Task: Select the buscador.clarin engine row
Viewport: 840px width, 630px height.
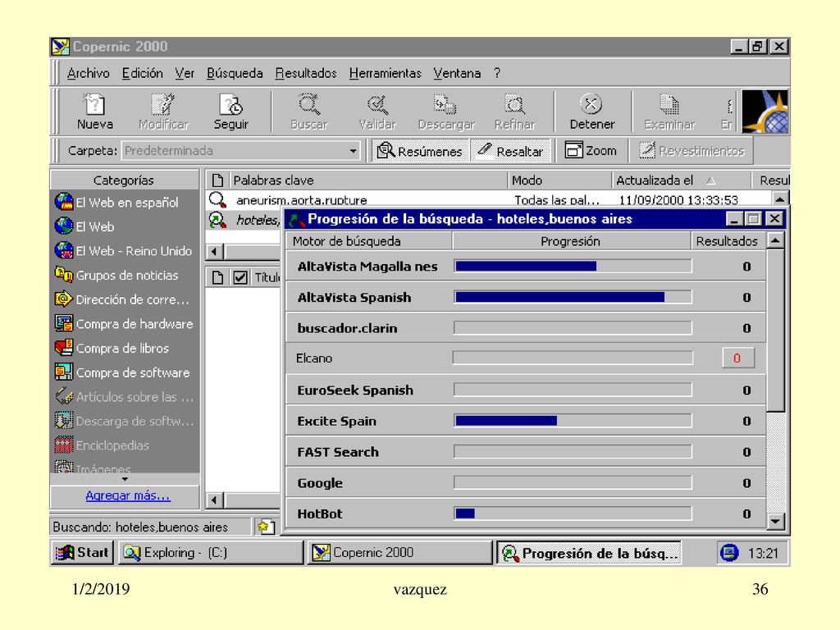Action: (x=526, y=328)
